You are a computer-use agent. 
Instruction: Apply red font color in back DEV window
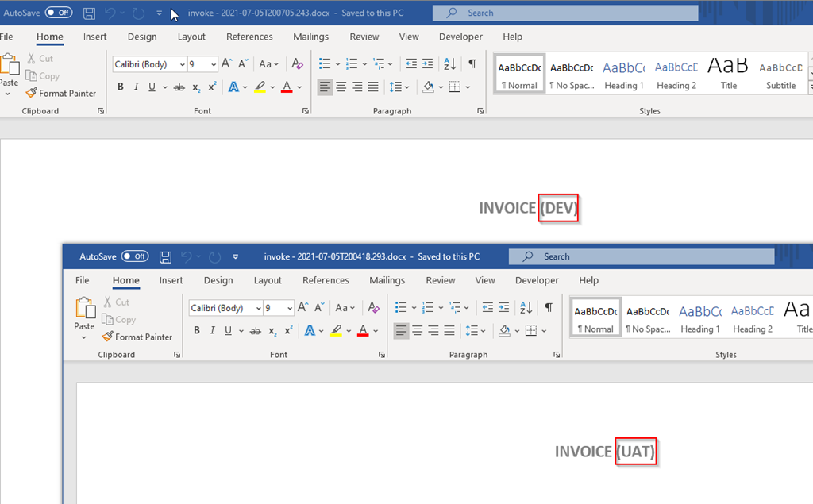(287, 87)
